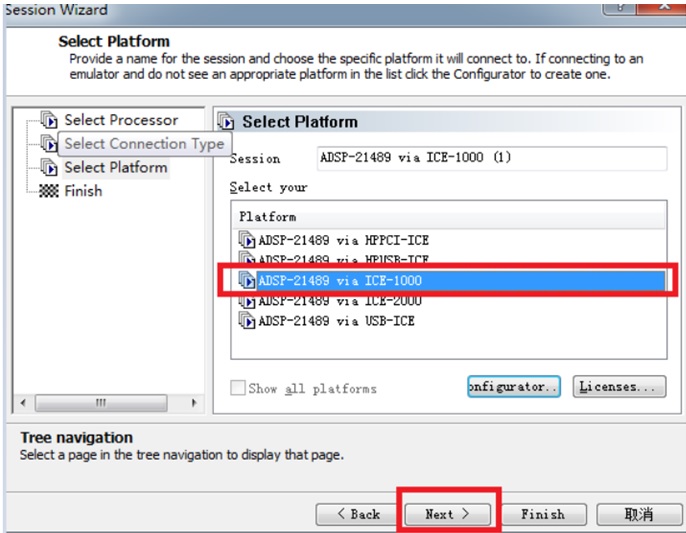Choose ADSP-21489 via USB-ICE platform
The width and height of the screenshot is (686, 533).
pos(336,321)
